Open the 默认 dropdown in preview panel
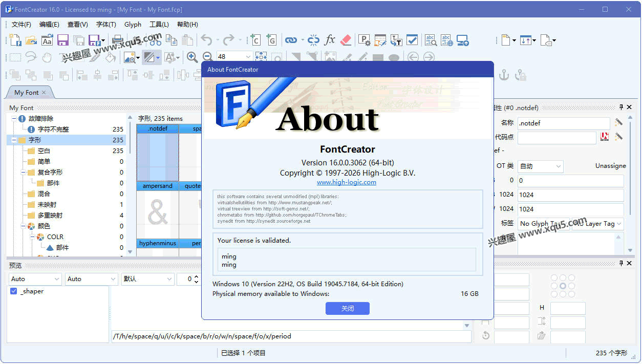This screenshot has width=642, height=364. pos(147,279)
